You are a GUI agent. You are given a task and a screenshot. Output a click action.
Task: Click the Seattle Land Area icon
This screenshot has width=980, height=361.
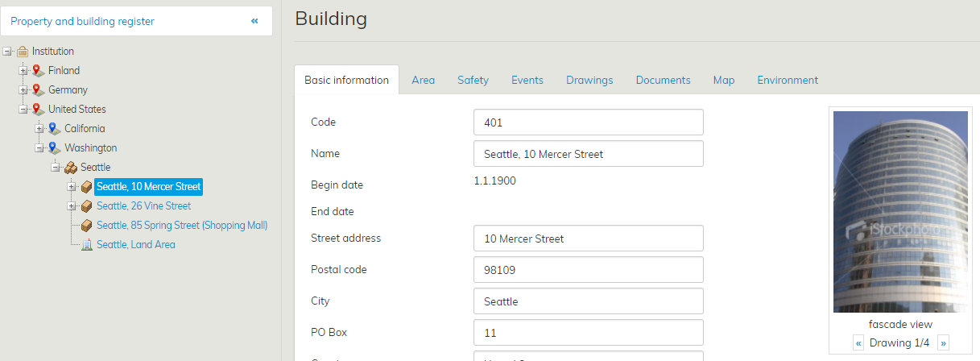(87, 245)
